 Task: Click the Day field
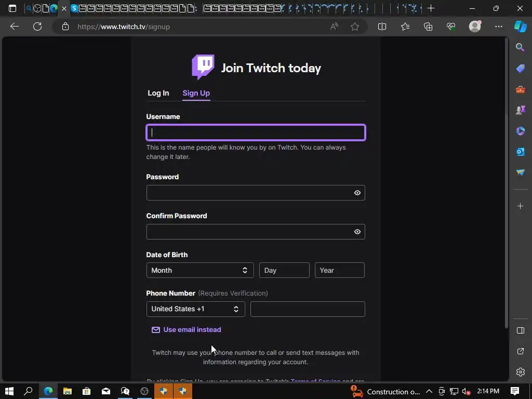point(284,270)
